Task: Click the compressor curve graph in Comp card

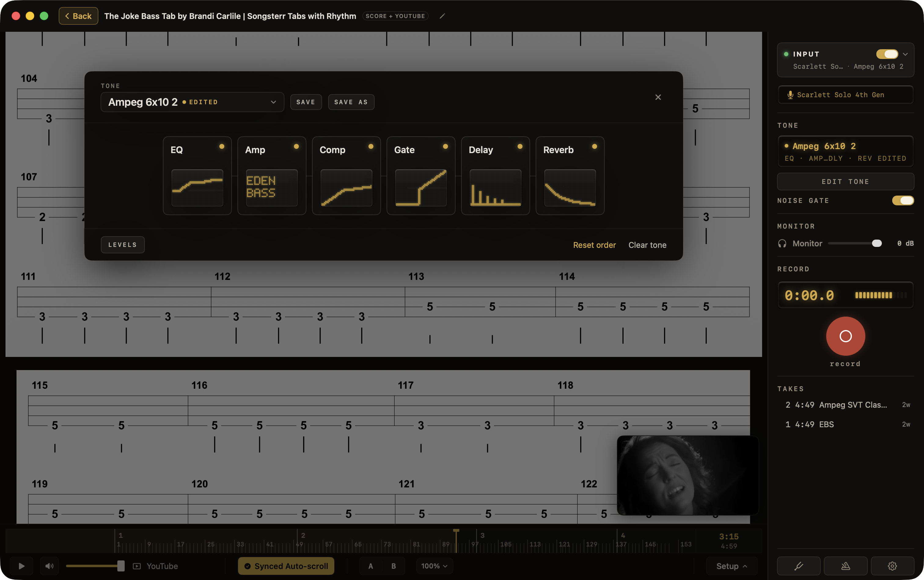Action: pos(346,188)
